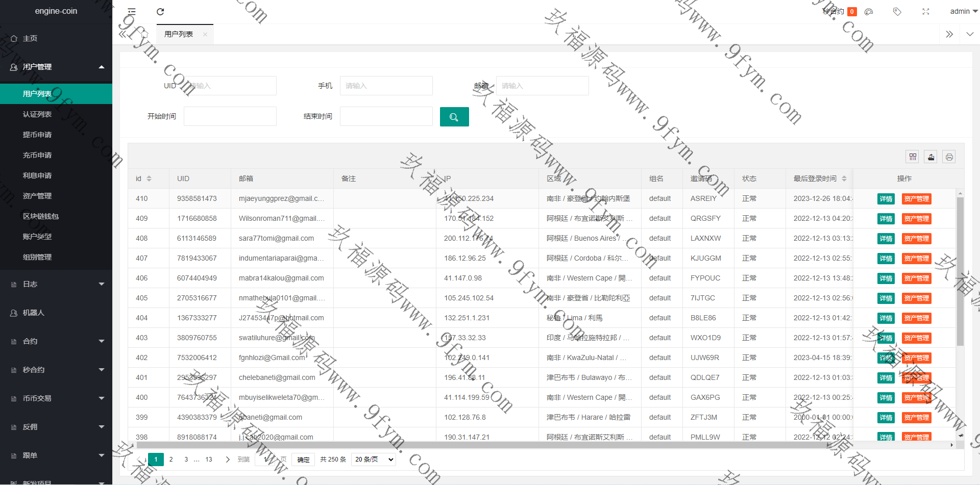Expand the 日志 sidebar menu
Screen dimensions: 980x485
(56, 284)
